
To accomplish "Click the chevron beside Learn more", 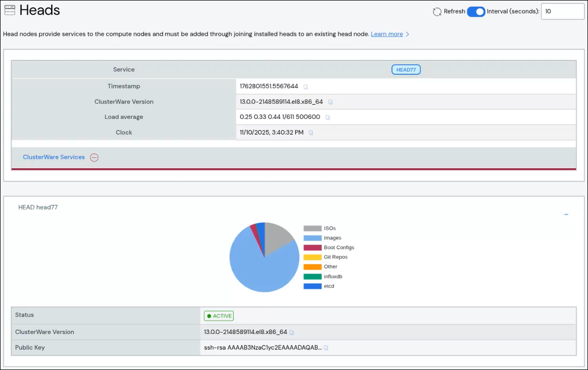I will point(408,35).
